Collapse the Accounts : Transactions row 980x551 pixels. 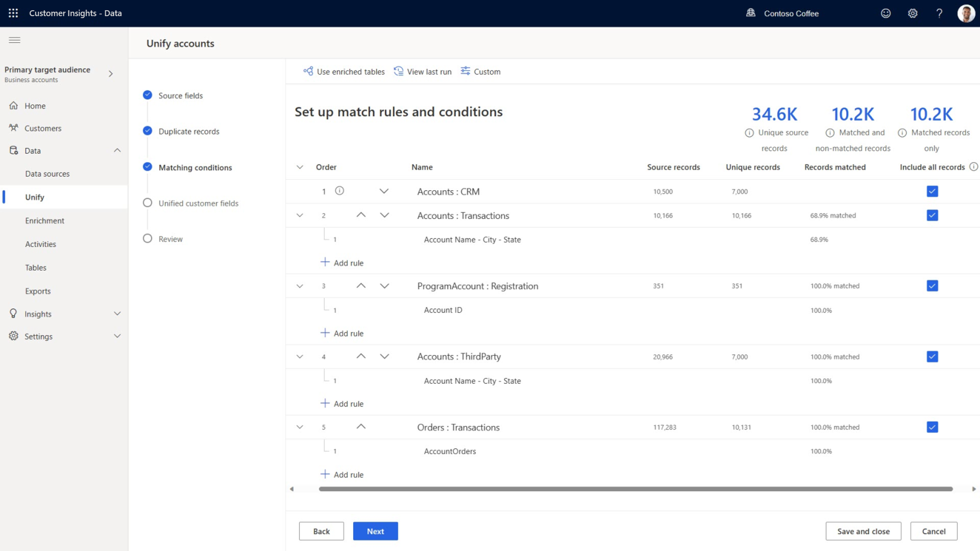coord(300,215)
